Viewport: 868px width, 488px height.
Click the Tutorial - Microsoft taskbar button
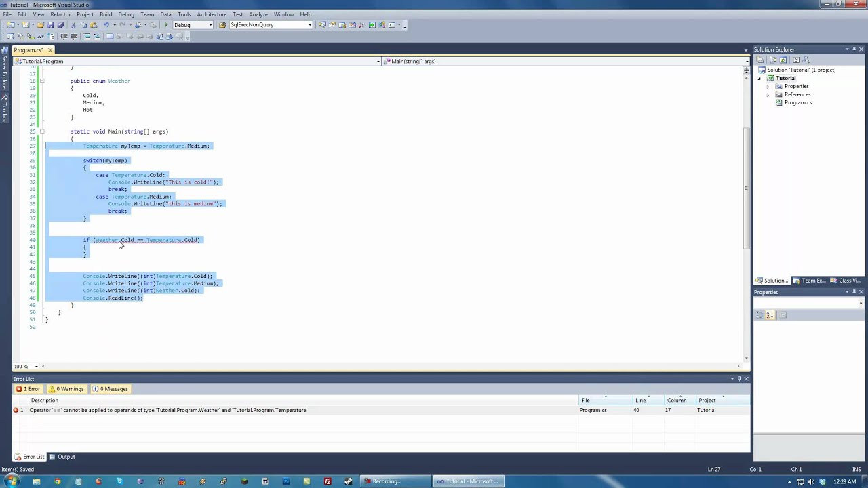pyautogui.click(x=468, y=481)
